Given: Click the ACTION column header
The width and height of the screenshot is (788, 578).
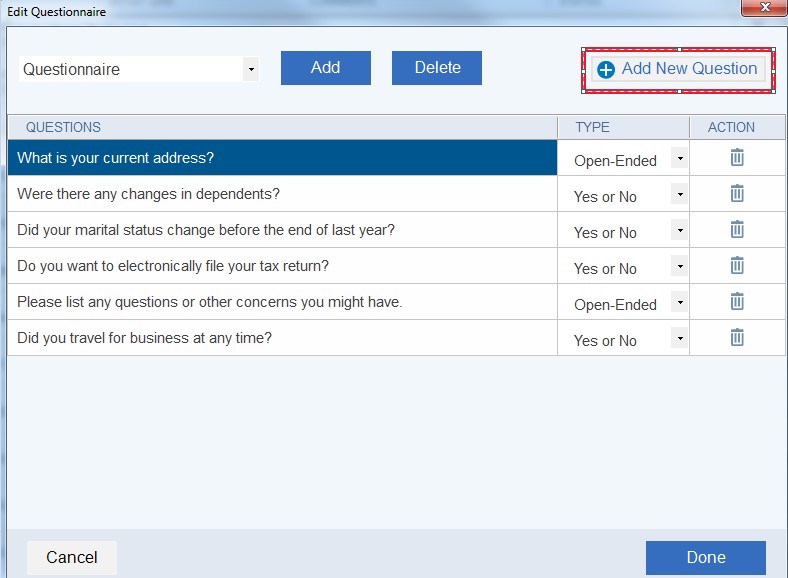Looking at the screenshot, I should pos(737,127).
